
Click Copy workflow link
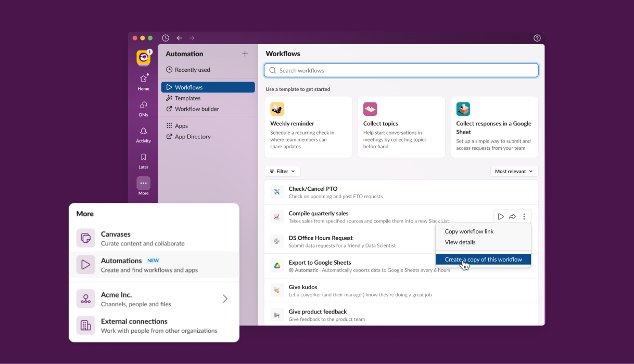coord(469,231)
